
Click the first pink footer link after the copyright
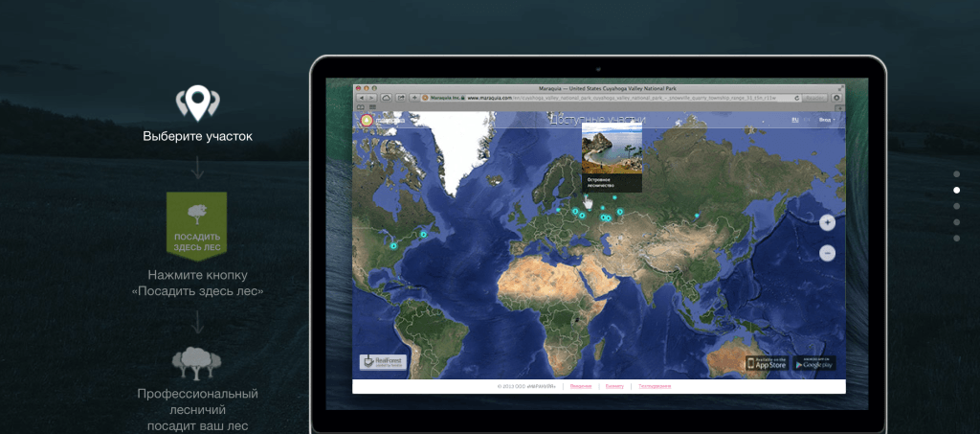pyautogui.click(x=581, y=386)
